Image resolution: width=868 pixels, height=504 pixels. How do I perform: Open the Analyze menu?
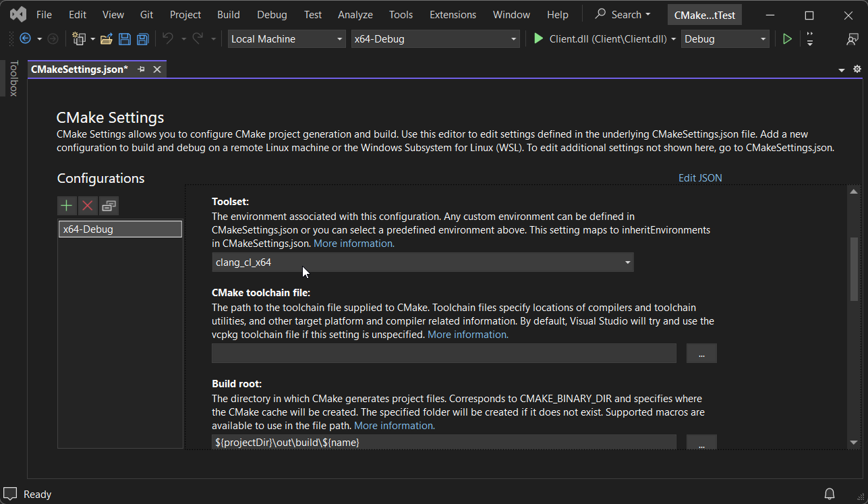pyautogui.click(x=355, y=14)
